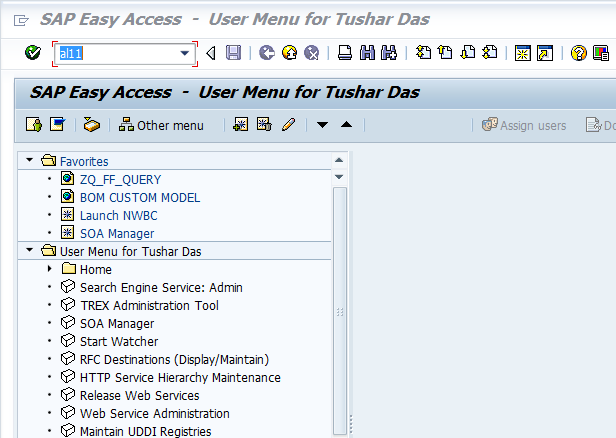The image size is (616, 438).
Task: Click the Generate Shortcut icon
Action: tap(545, 53)
